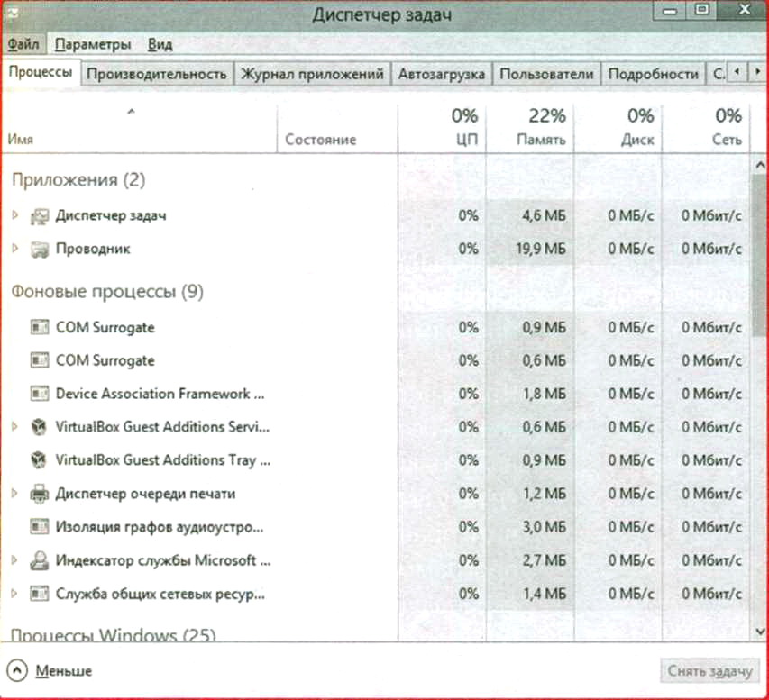Image resolution: width=769 pixels, height=700 pixels.
Task: Expand the VirtualBox Guest Additions Service entry
Action: (14, 426)
